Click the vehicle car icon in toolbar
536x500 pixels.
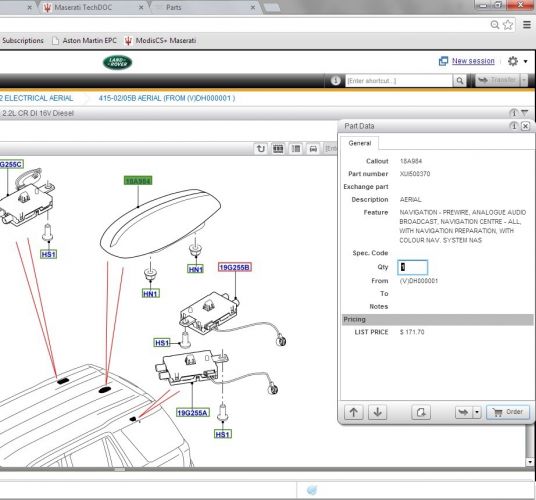[313, 149]
